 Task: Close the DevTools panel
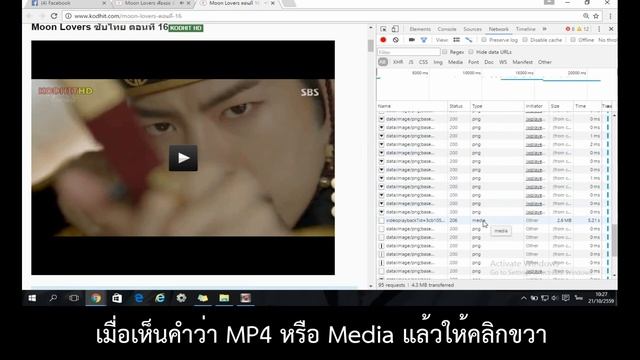(611, 29)
